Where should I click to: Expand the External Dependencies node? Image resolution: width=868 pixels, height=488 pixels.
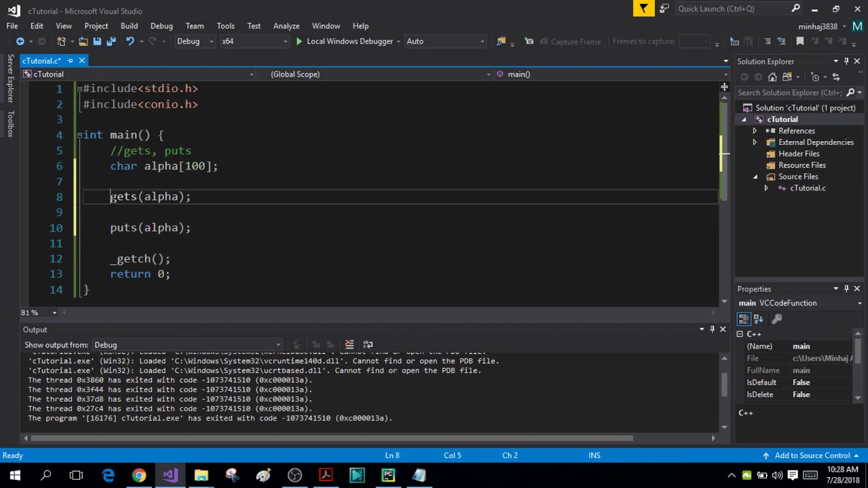coord(755,142)
